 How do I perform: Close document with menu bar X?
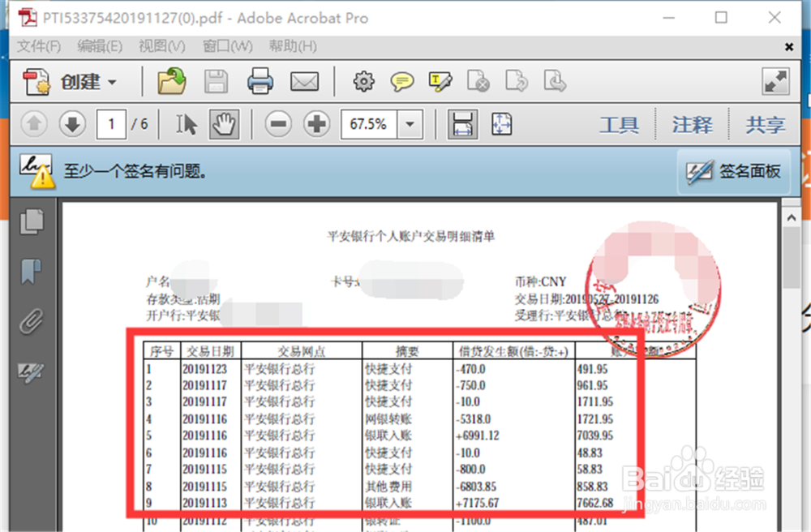[x=789, y=47]
